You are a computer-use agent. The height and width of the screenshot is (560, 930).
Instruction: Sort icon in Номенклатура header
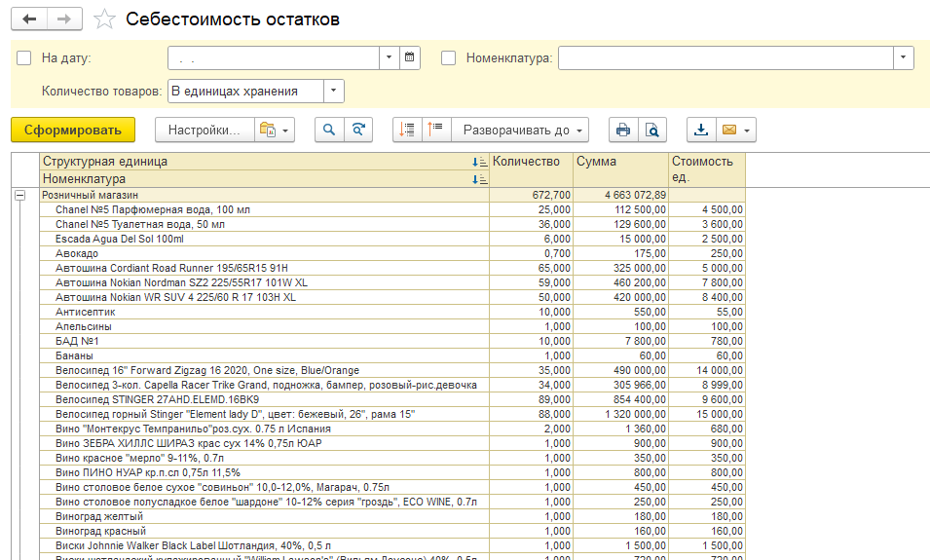pos(479,179)
